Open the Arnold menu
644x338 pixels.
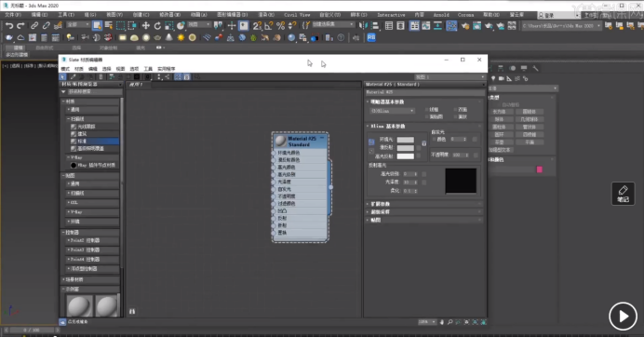pos(441,15)
